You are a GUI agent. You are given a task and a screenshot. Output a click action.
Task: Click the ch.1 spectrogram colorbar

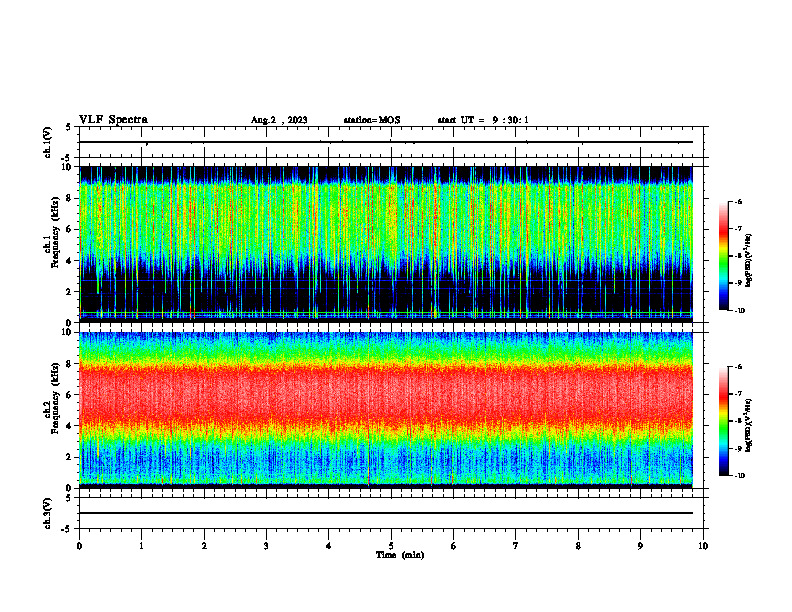723,256
